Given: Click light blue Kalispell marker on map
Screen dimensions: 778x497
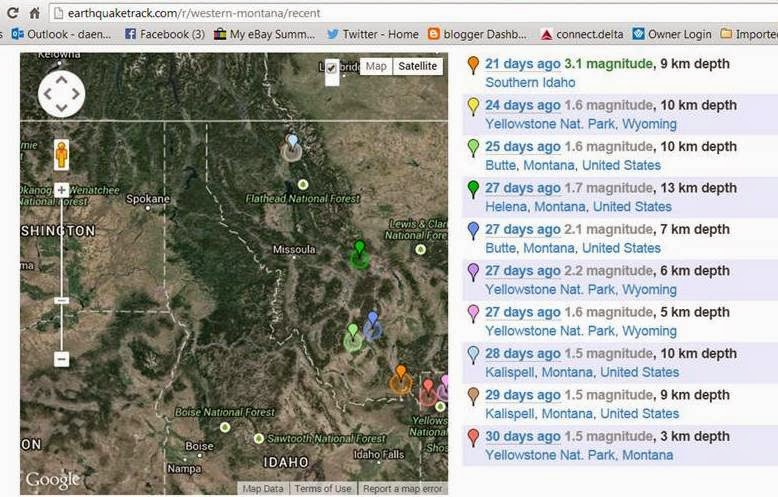Looking at the screenshot, I should tap(292, 142).
